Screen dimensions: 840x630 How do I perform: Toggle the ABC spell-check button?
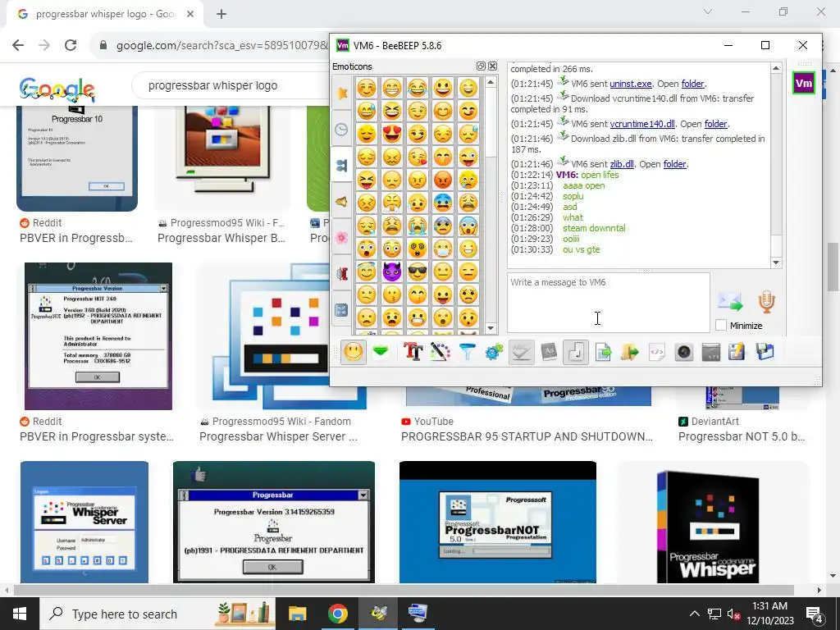pos(521,353)
